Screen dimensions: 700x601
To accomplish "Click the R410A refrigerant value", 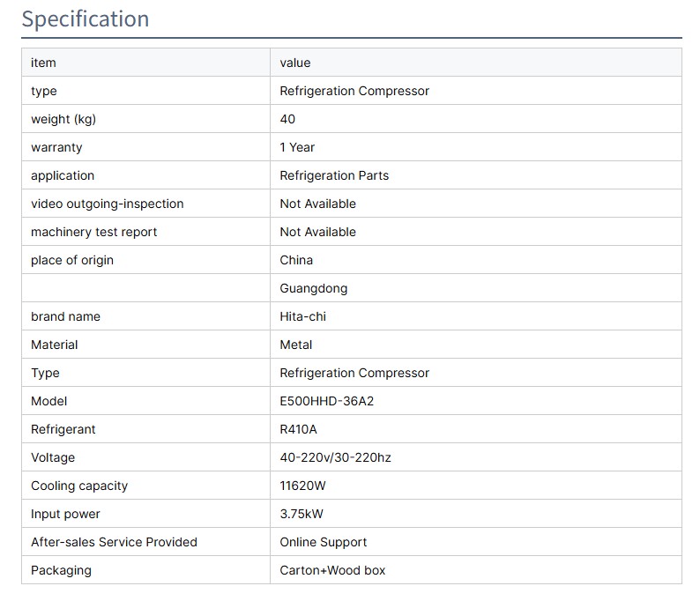I will tap(298, 429).
